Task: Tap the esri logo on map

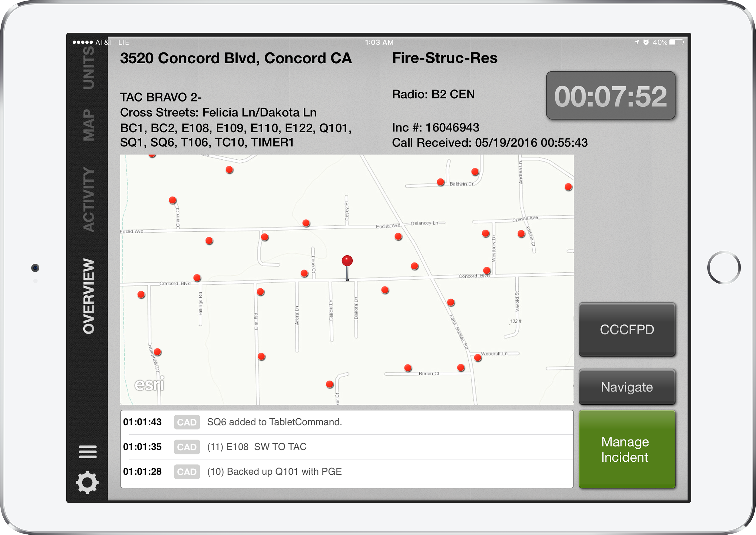Action: (149, 384)
